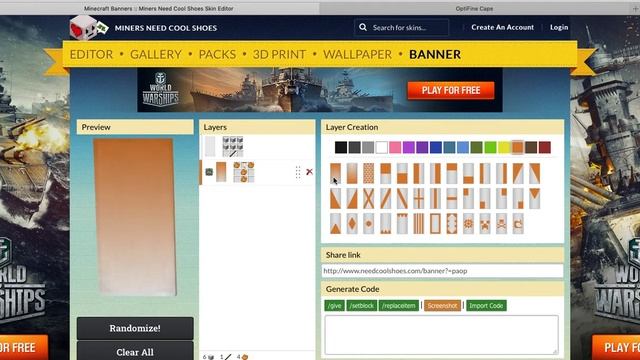Screen dimensions: 640x360
Task: Click the Login link
Action: 559,27
